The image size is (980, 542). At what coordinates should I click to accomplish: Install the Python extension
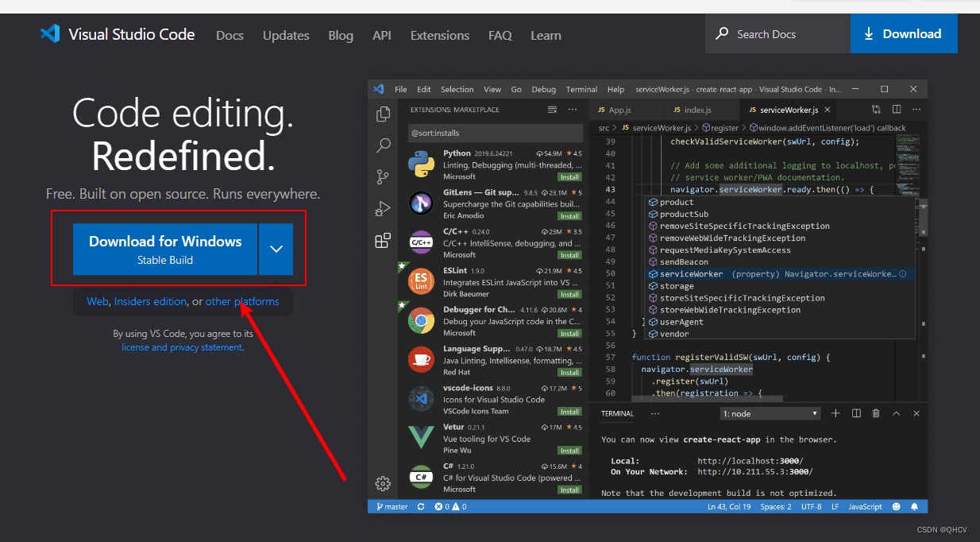click(569, 177)
